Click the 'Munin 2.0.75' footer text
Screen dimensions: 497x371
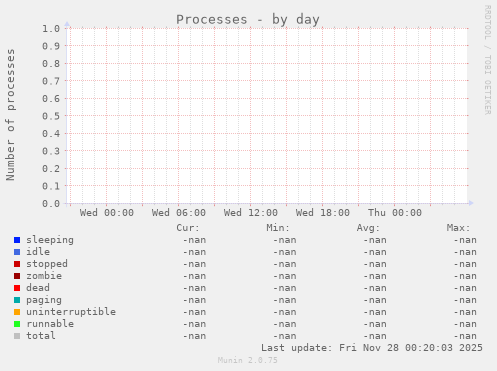tap(248, 360)
